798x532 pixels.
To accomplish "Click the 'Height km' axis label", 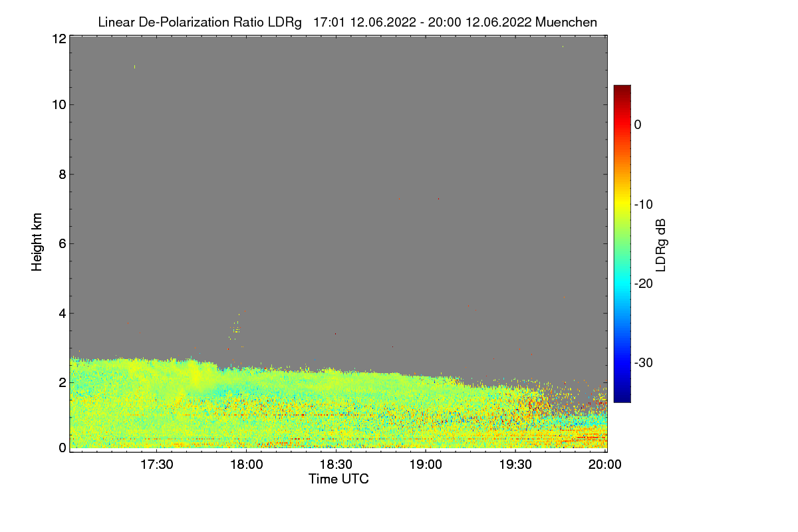I will tap(37, 242).
